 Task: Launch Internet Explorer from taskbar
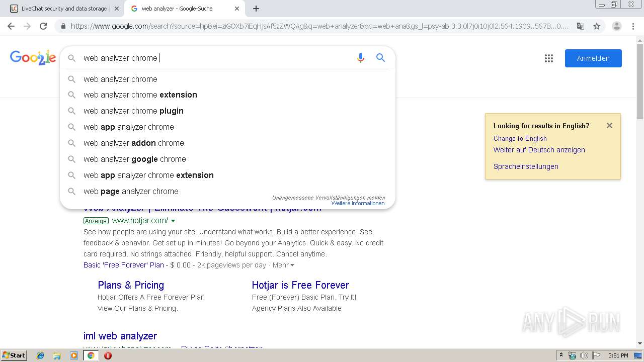pyautogui.click(x=40, y=355)
